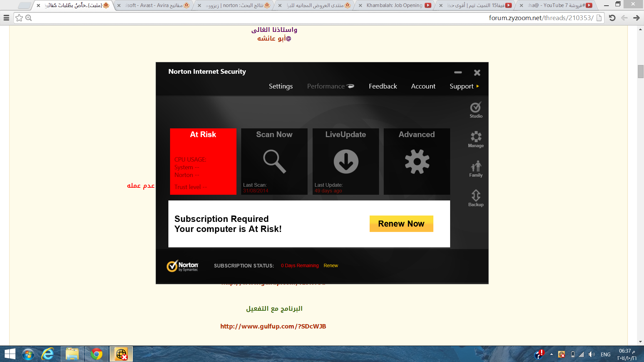Reload the forum page

pyautogui.click(x=612, y=18)
